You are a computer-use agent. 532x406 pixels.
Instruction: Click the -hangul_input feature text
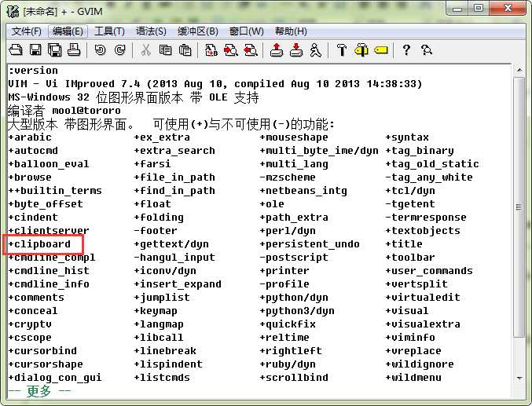[x=174, y=258]
